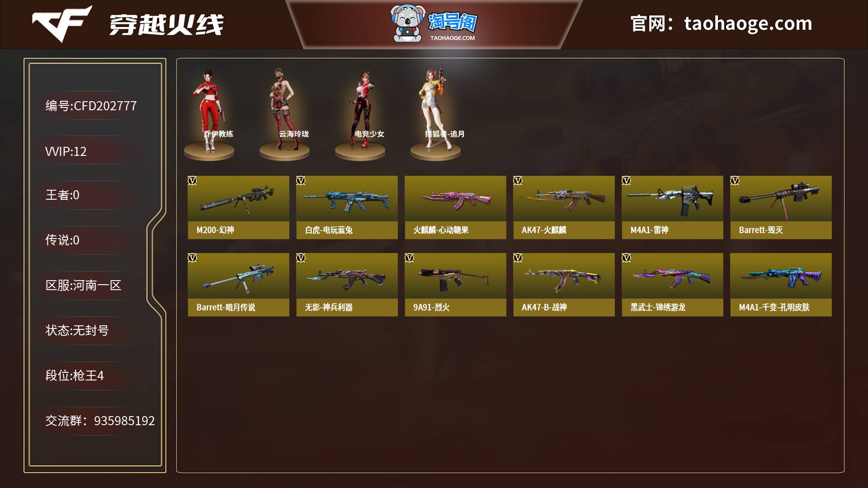Open the M4A1-千变-孔明皮肤 weapon card

coord(781,285)
